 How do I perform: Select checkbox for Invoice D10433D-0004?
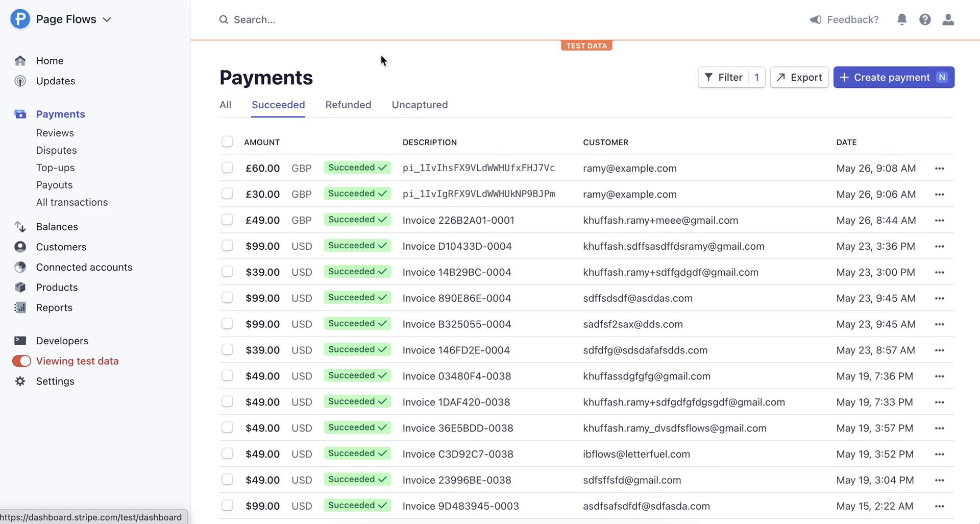pos(227,246)
